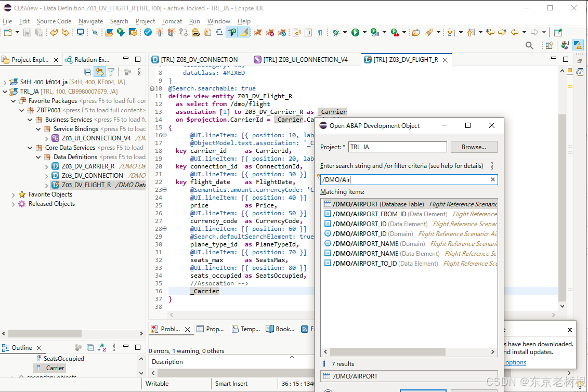Viewport: 588px width, 392px height.
Task: Open the Navigate menu
Action: (91, 21)
